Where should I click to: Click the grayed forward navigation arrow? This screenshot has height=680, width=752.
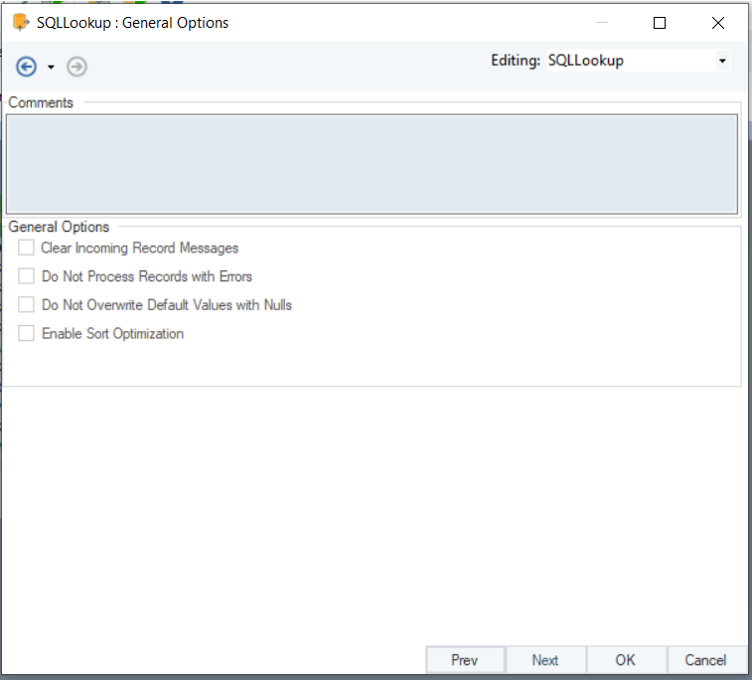77,66
